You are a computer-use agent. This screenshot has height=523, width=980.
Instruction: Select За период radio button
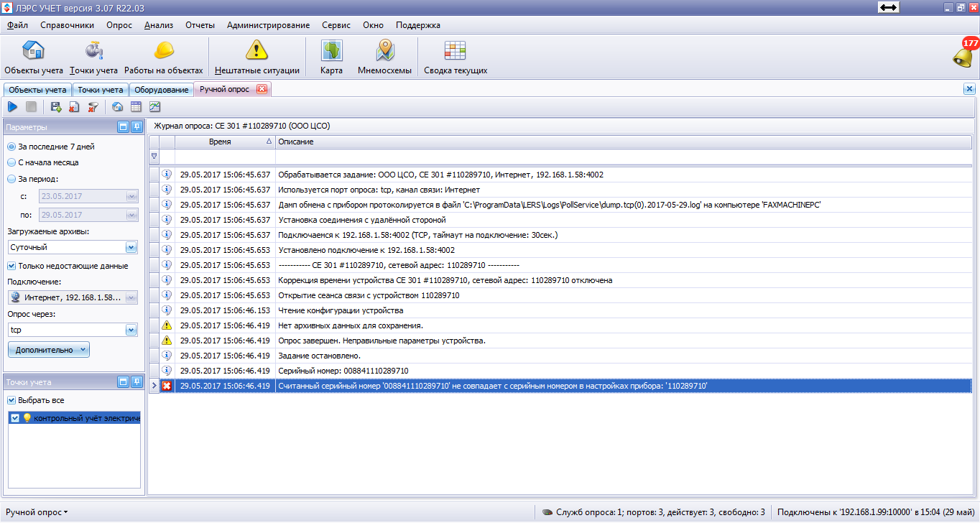tap(11, 179)
